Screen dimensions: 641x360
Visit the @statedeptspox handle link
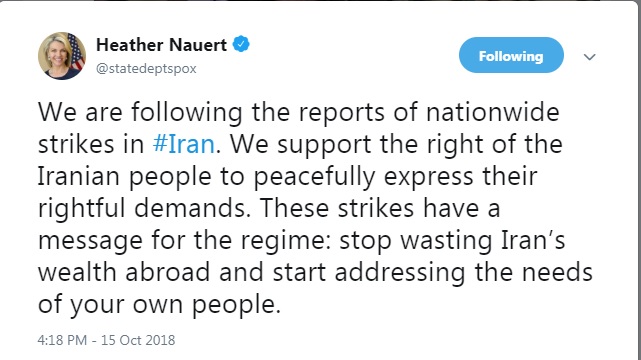(146, 68)
